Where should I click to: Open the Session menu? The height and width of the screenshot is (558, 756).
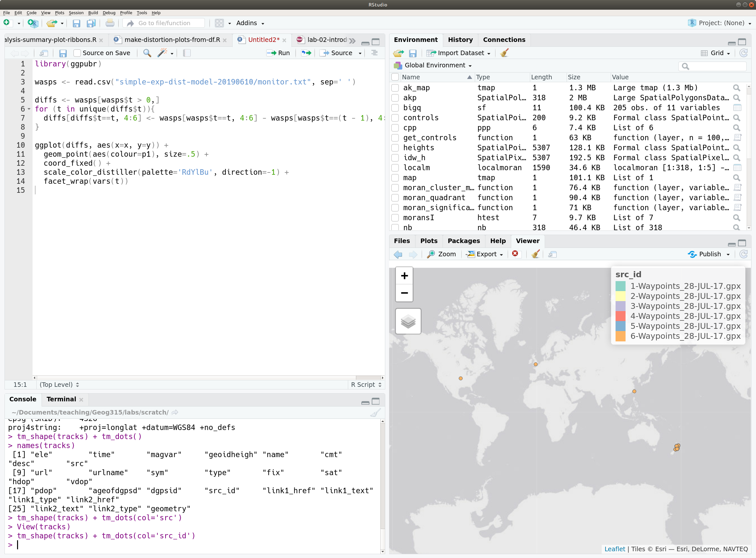(76, 13)
